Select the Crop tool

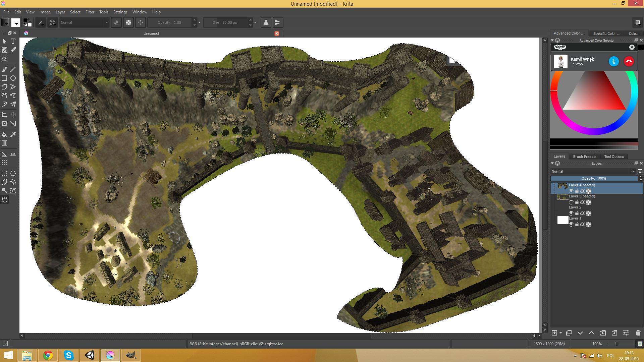pos(4,115)
